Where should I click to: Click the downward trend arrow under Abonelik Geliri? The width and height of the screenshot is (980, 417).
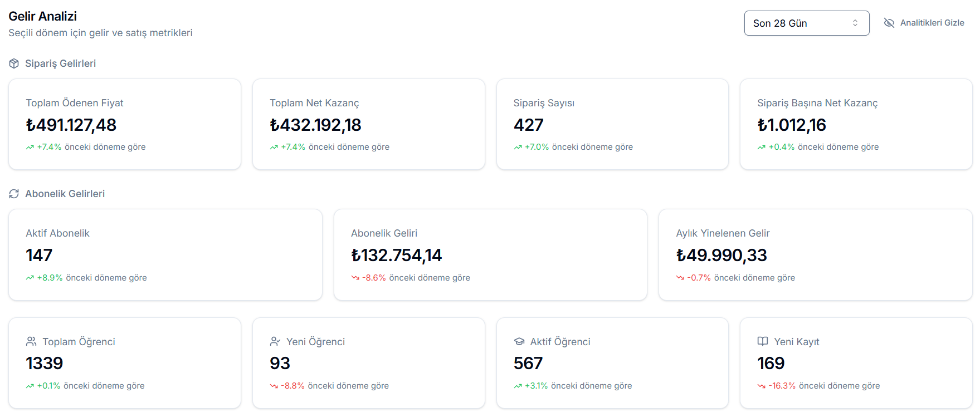click(355, 278)
